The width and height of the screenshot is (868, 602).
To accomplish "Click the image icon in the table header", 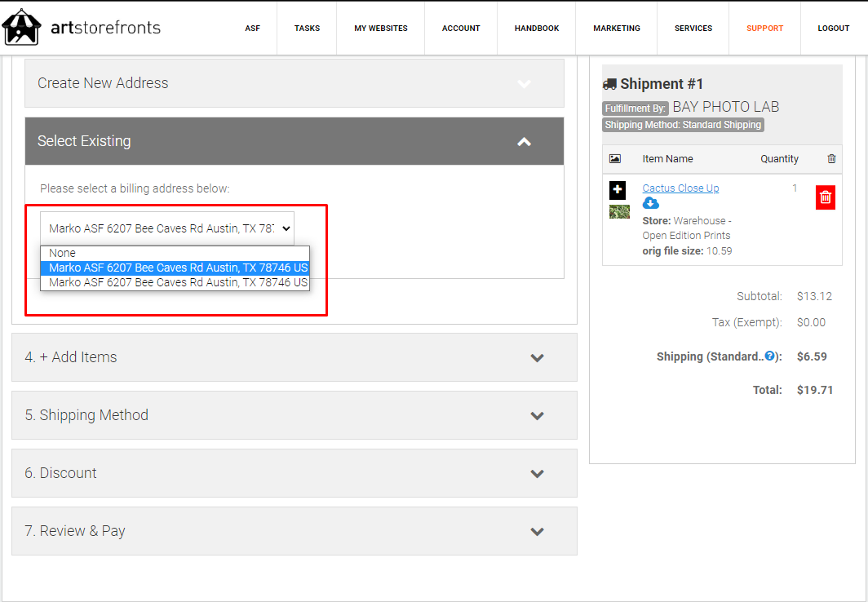I will tap(615, 159).
